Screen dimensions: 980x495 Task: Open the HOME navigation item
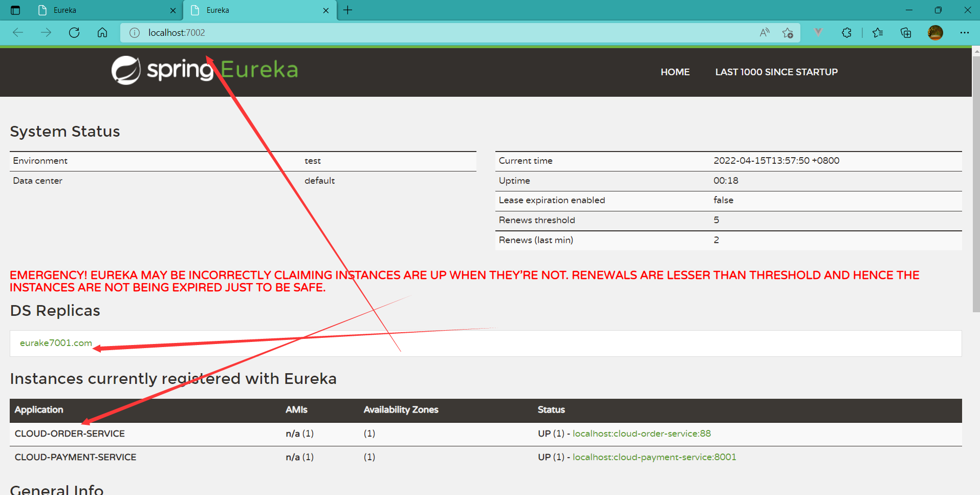coord(675,72)
